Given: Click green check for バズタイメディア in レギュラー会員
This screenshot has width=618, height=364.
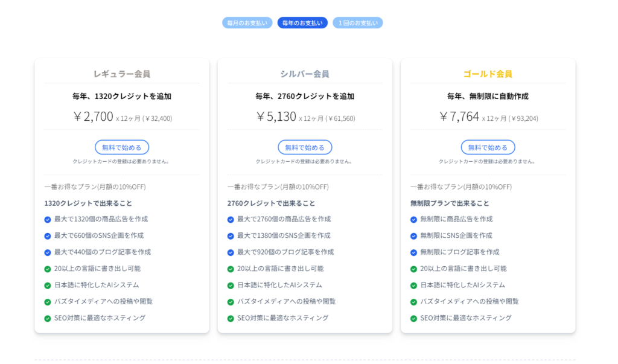Looking at the screenshot, I should (48, 302).
